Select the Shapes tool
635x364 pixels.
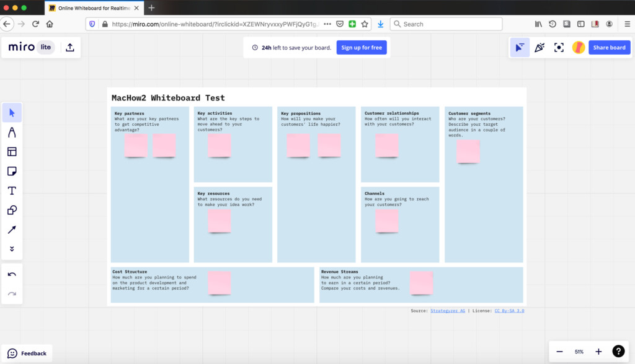12,210
